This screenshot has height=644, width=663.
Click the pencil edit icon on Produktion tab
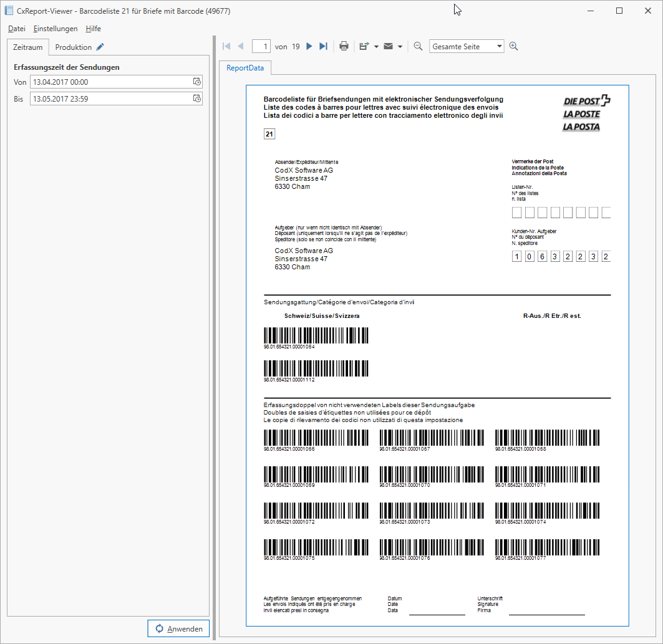click(x=100, y=47)
